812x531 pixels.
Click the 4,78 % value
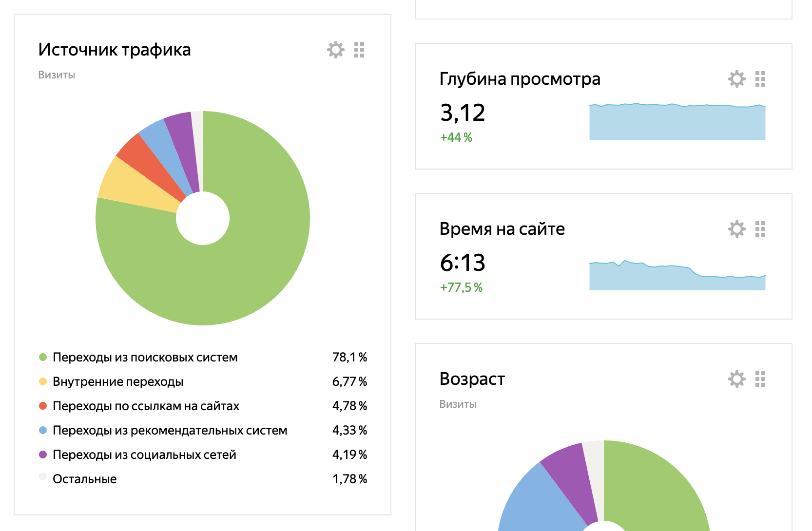pos(349,406)
